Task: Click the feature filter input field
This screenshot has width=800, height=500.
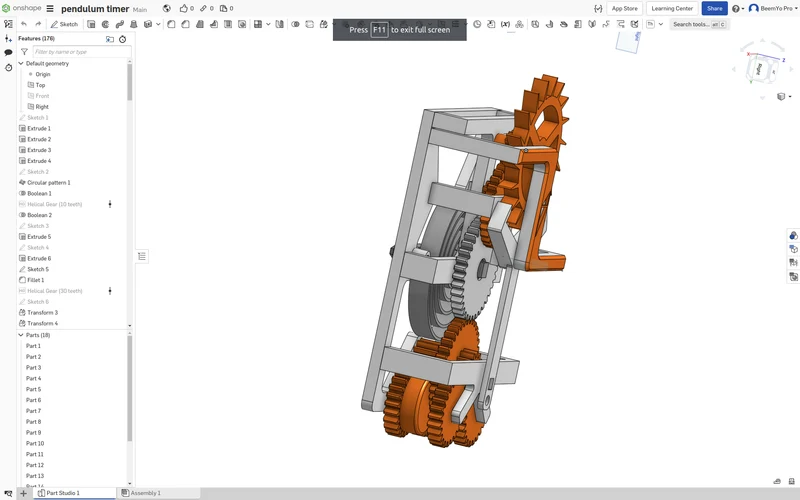Action: [x=82, y=52]
